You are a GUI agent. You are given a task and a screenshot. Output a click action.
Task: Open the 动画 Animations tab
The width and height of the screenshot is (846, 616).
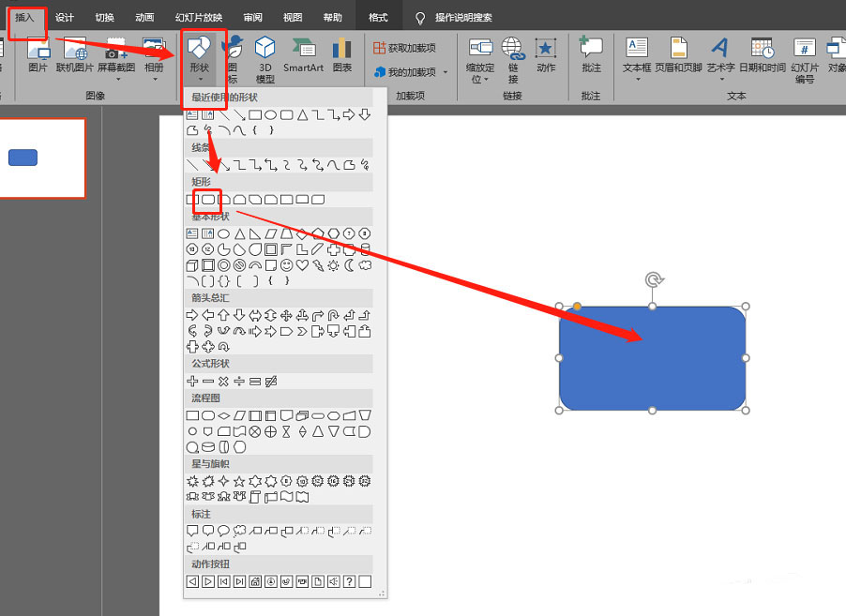(x=144, y=18)
